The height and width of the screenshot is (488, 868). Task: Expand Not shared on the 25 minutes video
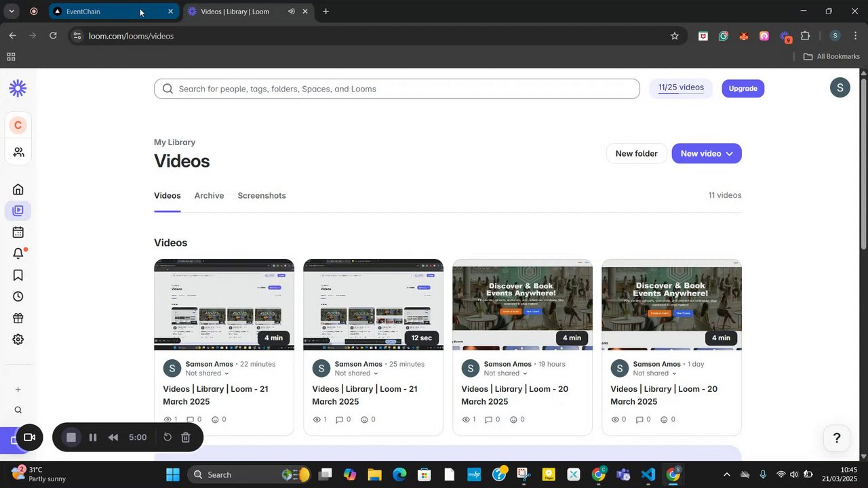[357, 373]
